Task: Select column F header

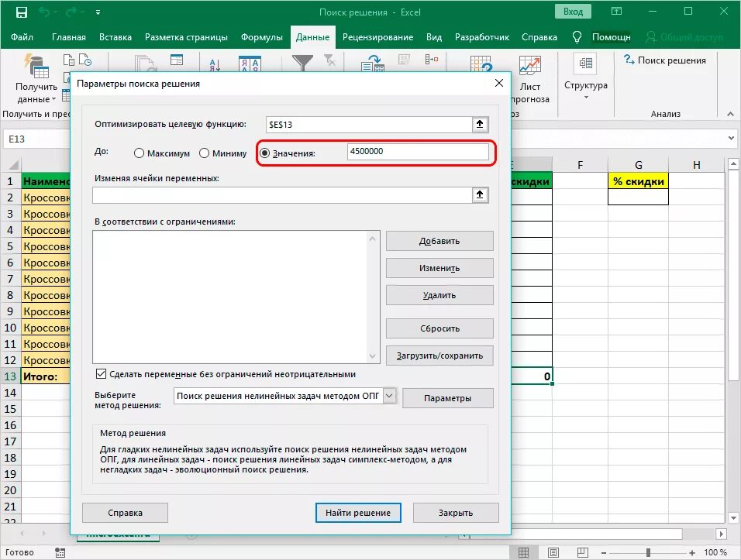Action: click(580, 165)
